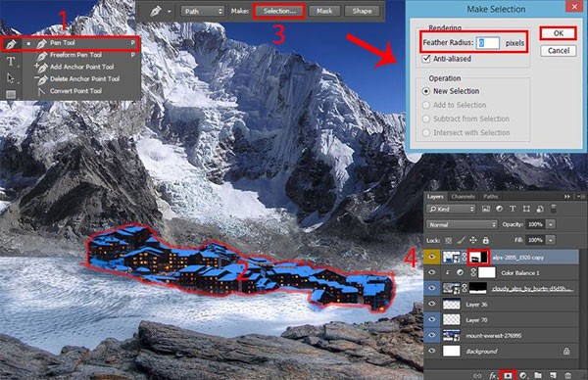Click the Make Mask button
588x380 pixels.
point(324,11)
